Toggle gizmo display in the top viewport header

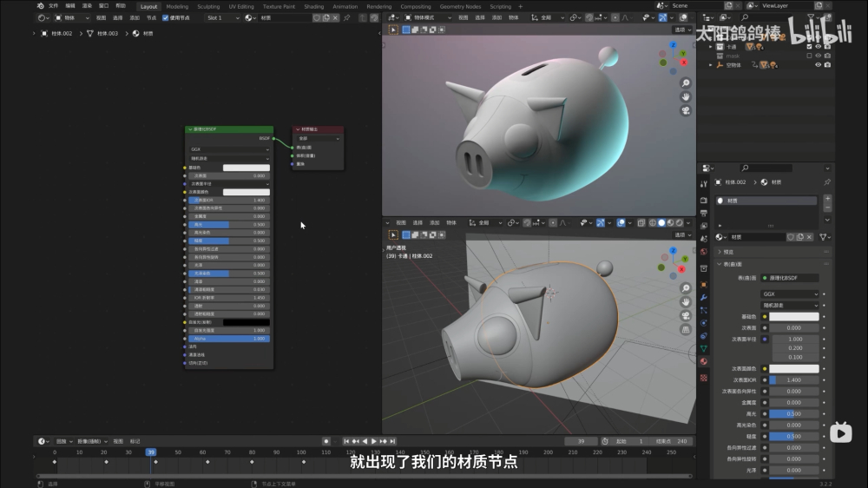pyautogui.click(x=662, y=17)
